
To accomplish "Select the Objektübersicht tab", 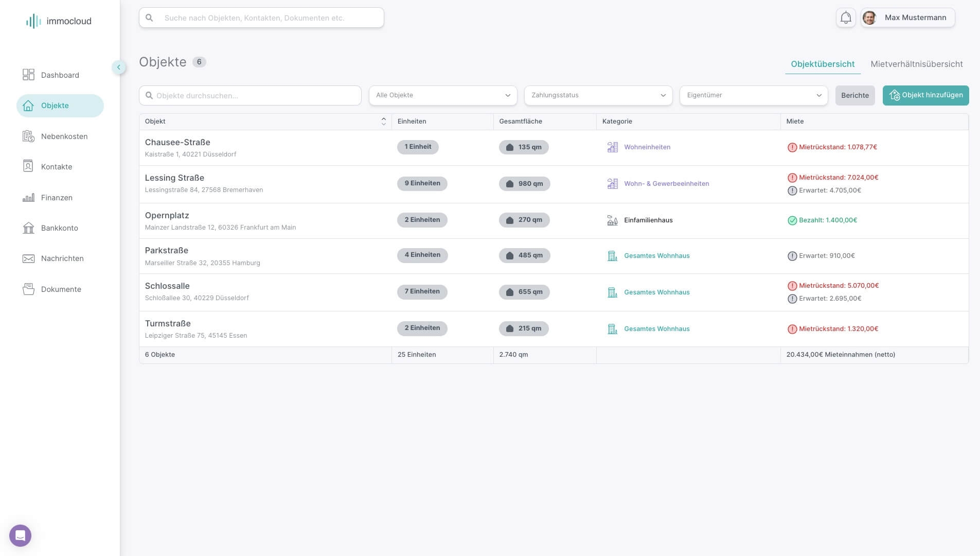I will pyautogui.click(x=822, y=64).
